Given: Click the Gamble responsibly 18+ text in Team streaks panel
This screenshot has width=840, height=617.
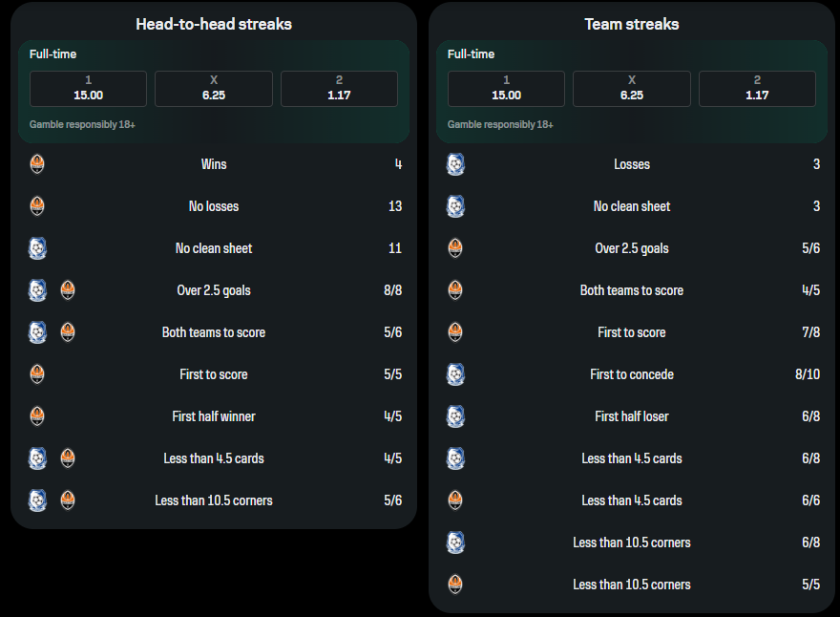Looking at the screenshot, I should (x=500, y=124).
